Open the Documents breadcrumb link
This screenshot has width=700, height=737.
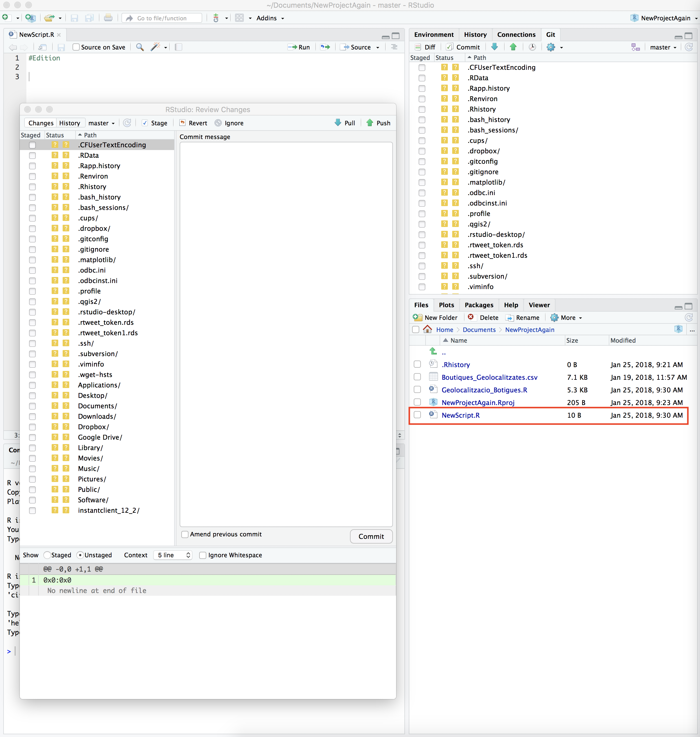pyautogui.click(x=479, y=330)
